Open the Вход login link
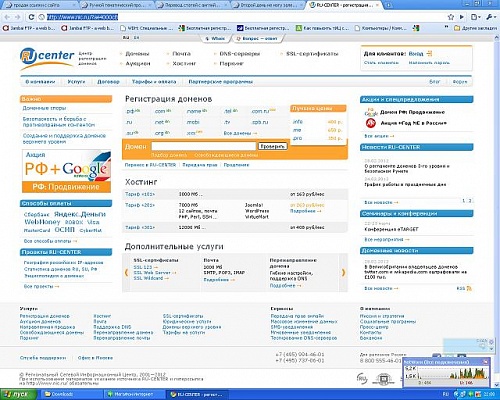Image resolution: width=500 pixels, height=400 pixels. [x=416, y=53]
